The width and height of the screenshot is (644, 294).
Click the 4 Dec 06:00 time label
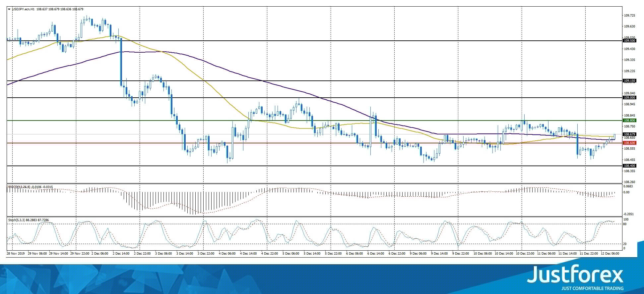click(x=227, y=254)
